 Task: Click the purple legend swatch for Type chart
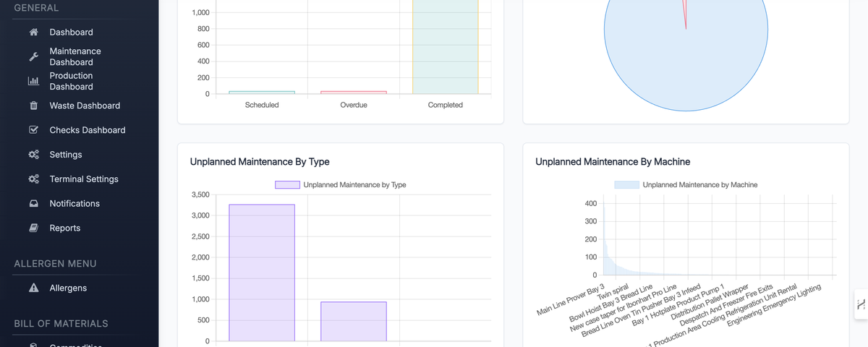tap(287, 185)
